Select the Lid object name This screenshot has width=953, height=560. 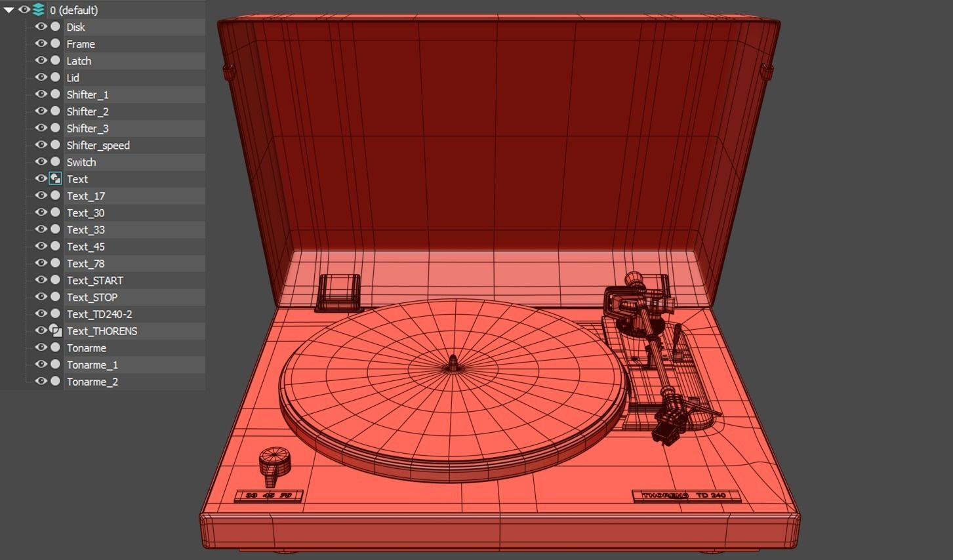point(73,78)
